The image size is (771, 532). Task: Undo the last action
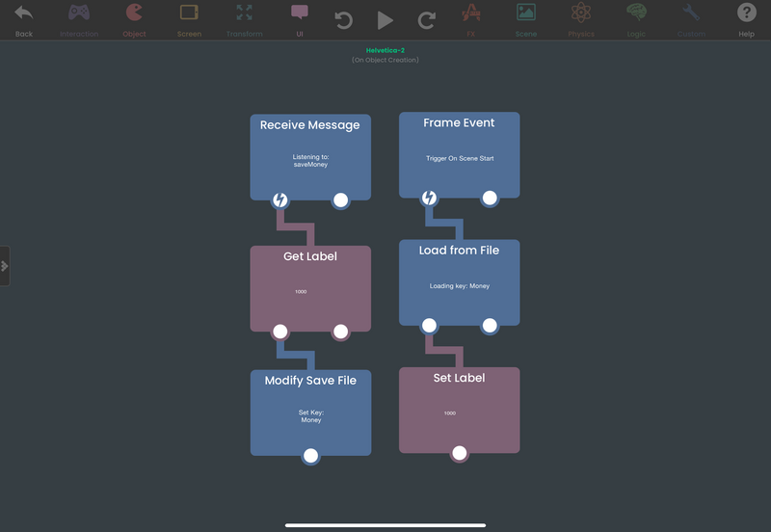[x=344, y=20]
